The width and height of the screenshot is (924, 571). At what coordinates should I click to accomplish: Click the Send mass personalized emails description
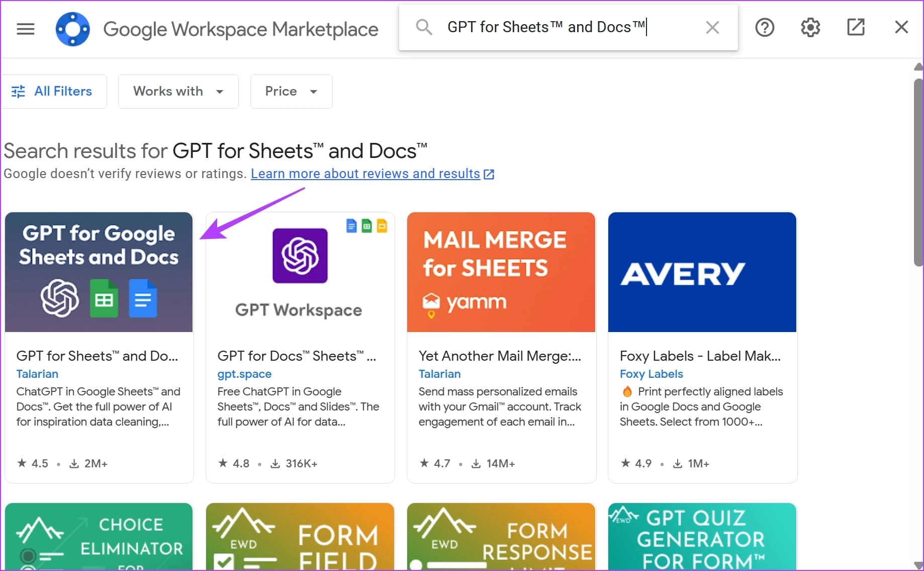tap(500, 406)
